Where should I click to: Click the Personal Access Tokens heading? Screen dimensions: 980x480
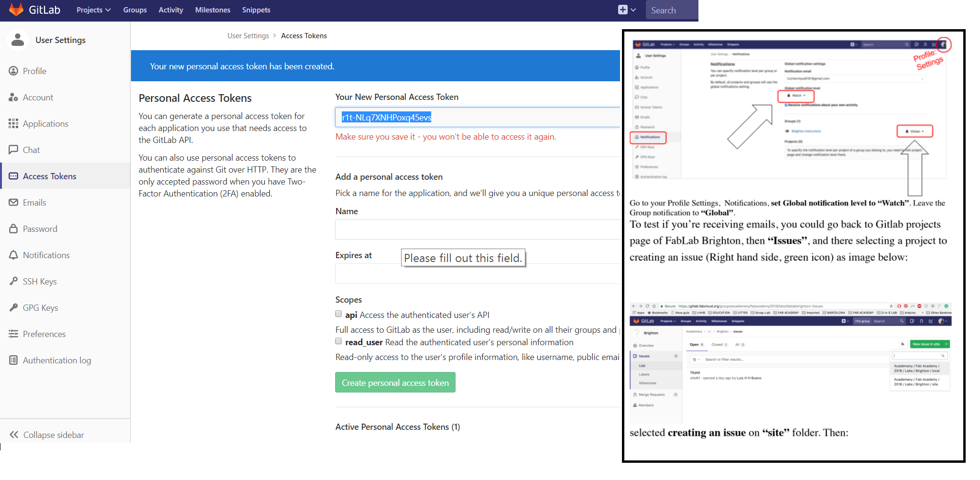(x=195, y=98)
